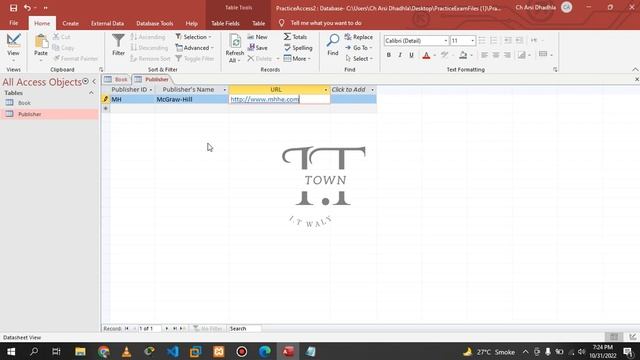Image resolution: width=640 pixels, height=360 pixels.
Task: Open the URL column dropdown arrow
Action: click(x=326, y=90)
